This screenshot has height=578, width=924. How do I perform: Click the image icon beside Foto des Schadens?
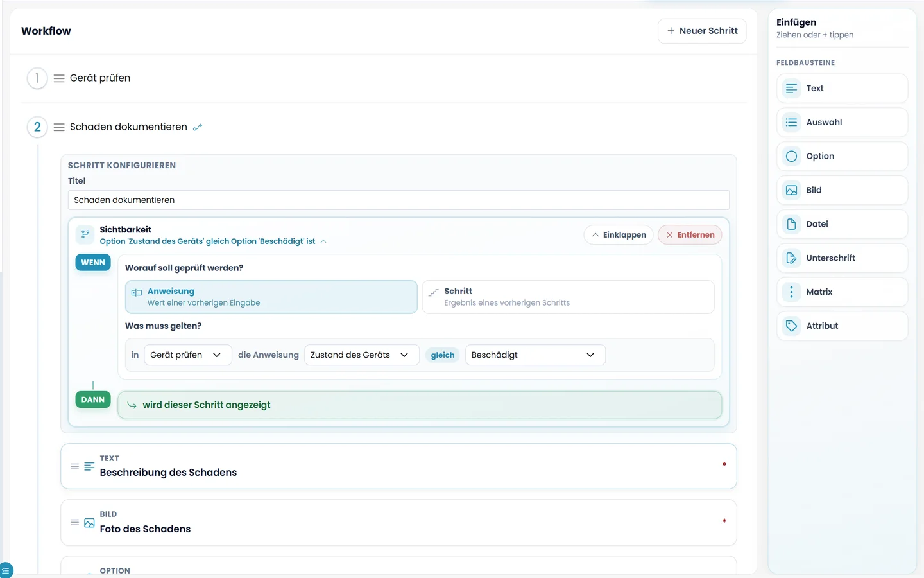click(89, 523)
